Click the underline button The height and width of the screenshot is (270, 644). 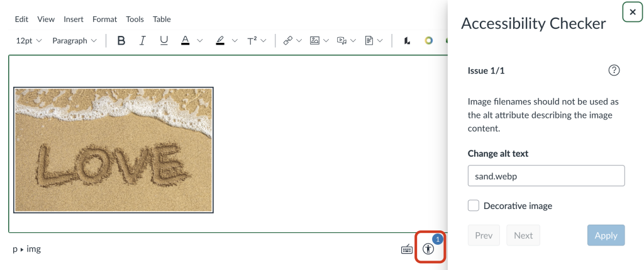(164, 41)
